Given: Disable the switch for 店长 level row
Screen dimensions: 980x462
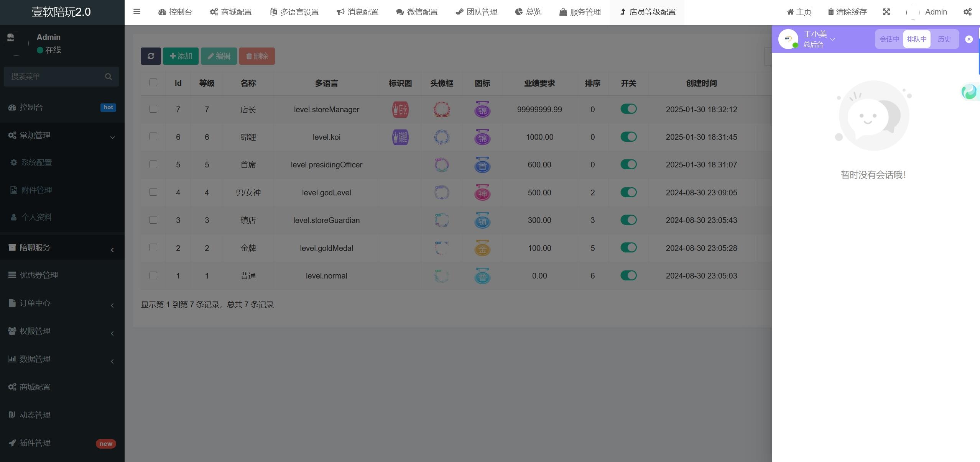Looking at the screenshot, I should pyautogui.click(x=628, y=109).
